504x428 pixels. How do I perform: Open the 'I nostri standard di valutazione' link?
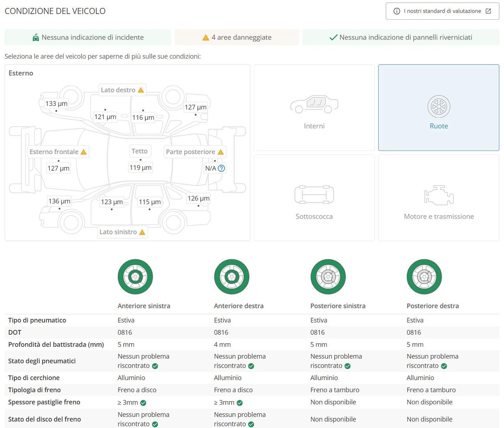442,11
